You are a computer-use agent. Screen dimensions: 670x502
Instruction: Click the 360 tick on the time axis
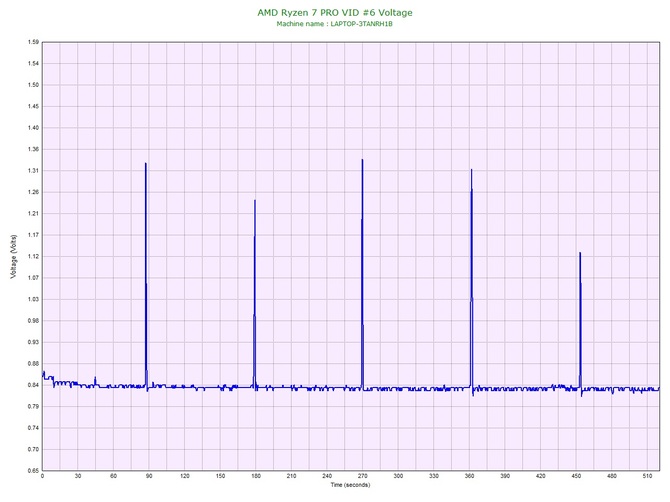point(469,476)
